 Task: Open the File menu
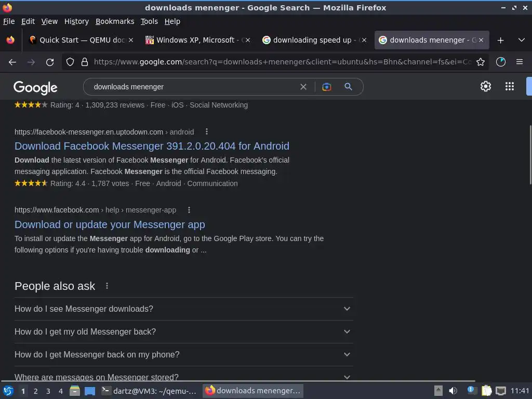pos(9,21)
